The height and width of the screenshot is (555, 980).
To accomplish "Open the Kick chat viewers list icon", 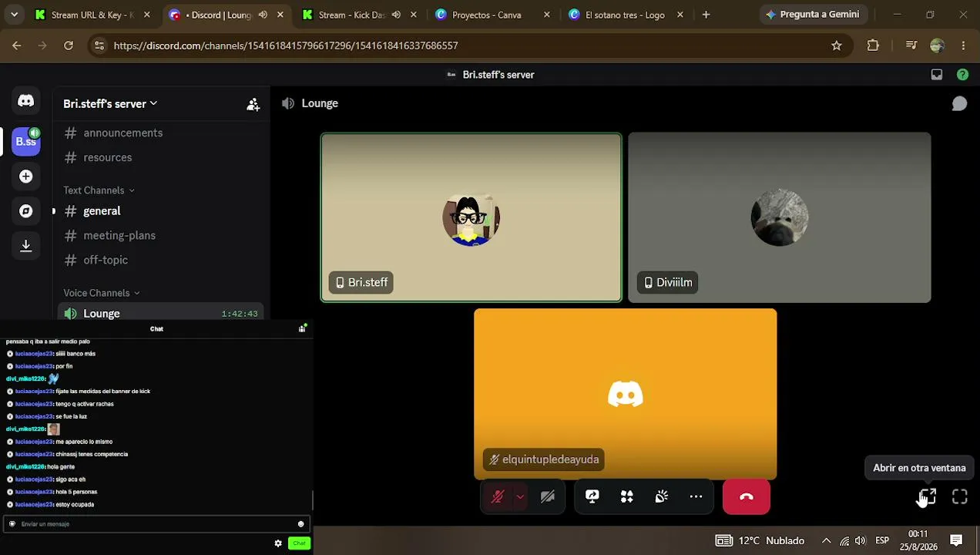I will [302, 328].
